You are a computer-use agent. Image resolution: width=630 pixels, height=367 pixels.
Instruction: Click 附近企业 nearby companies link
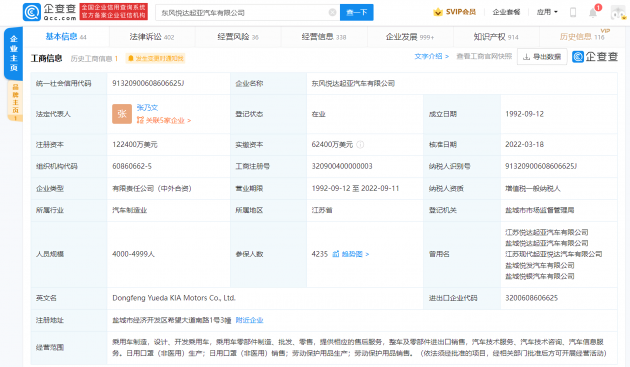point(249,320)
